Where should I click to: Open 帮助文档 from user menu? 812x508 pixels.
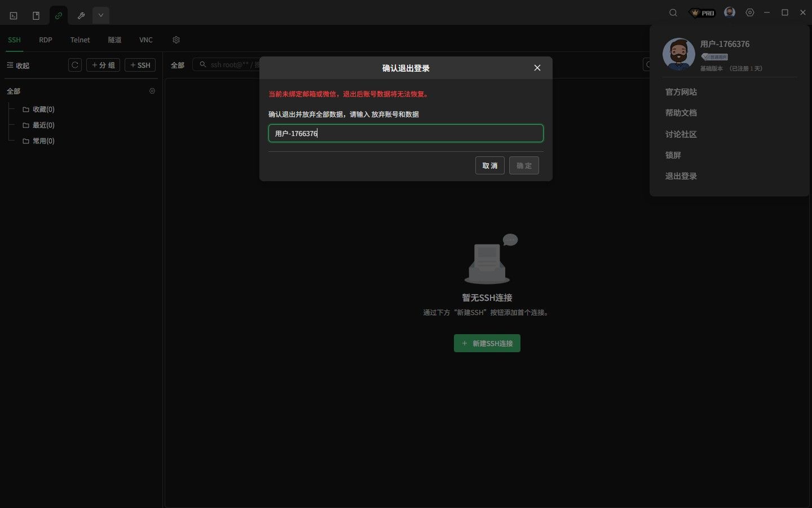click(x=681, y=113)
